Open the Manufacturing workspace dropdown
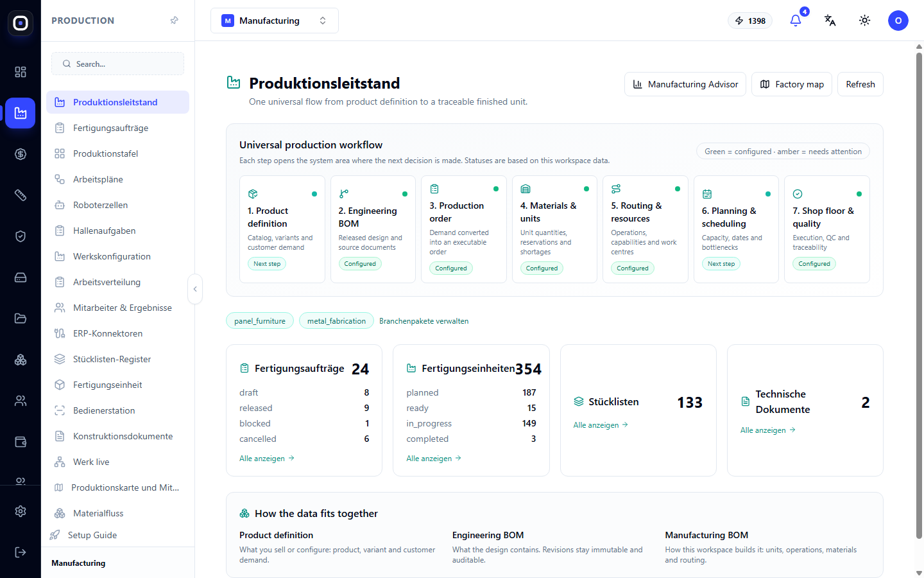Image resolution: width=924 pixels, height=578 pixels. point(275,21)
